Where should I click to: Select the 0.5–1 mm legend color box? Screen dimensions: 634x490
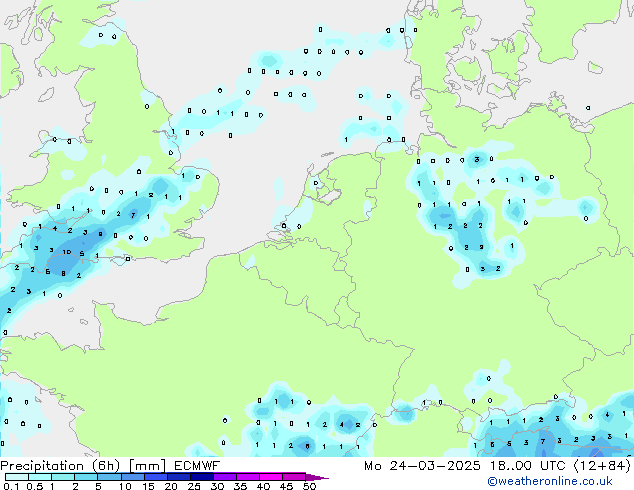[40, 477]
